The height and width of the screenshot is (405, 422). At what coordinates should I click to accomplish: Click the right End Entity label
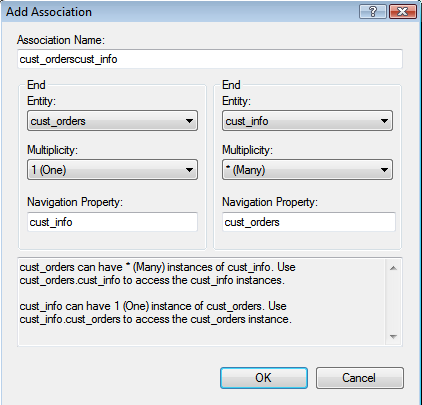click(236, 101)
